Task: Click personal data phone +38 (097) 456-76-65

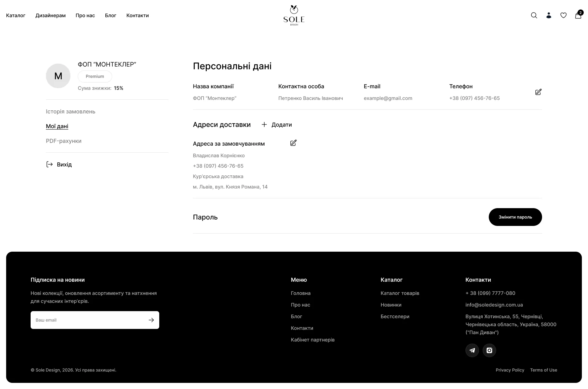Action: tap(474, 98)
